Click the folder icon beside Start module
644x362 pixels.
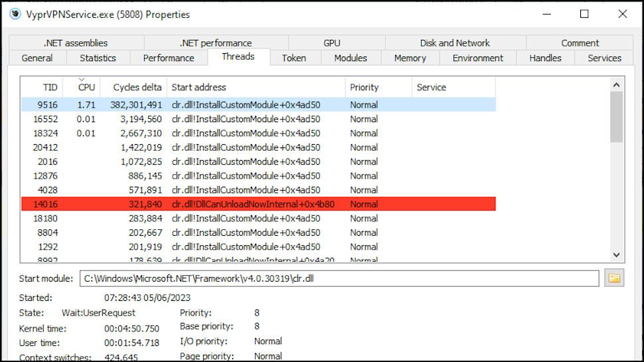click(x=614, y=278)
